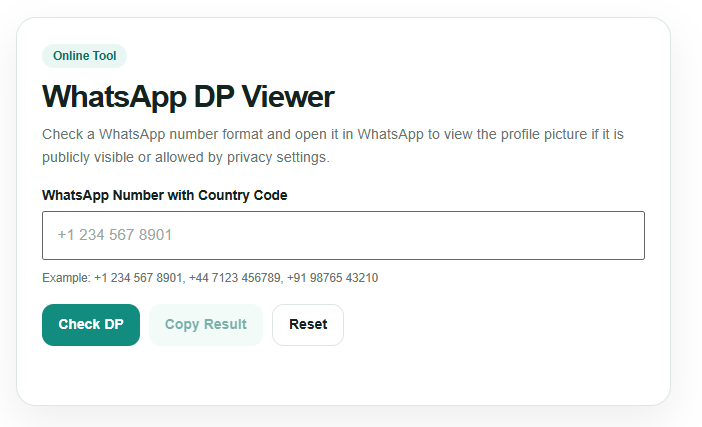Select the Online Tool badge

point(85,56)
